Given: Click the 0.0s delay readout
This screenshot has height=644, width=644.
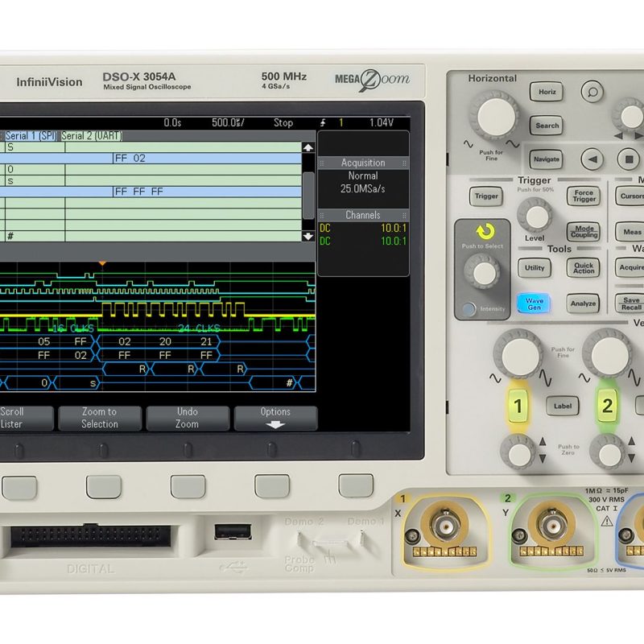Looking at the screenshot, I should coord(172,122).
